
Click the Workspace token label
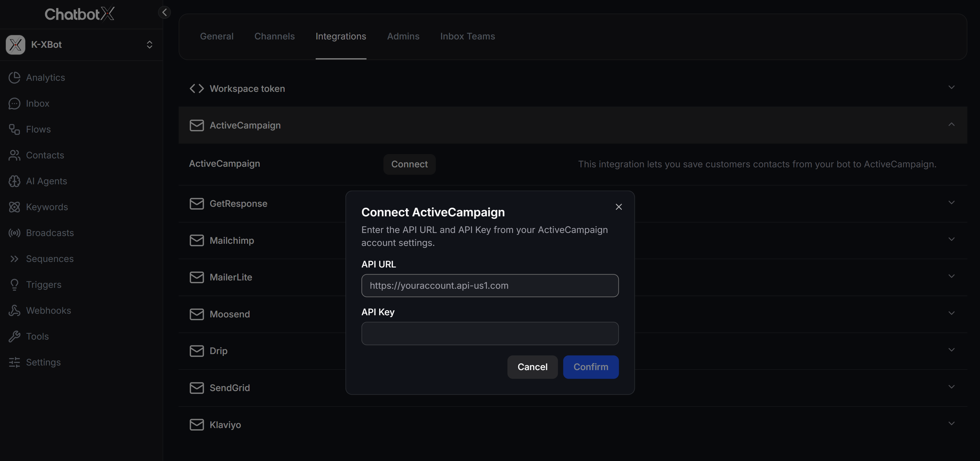coord(247,88)
